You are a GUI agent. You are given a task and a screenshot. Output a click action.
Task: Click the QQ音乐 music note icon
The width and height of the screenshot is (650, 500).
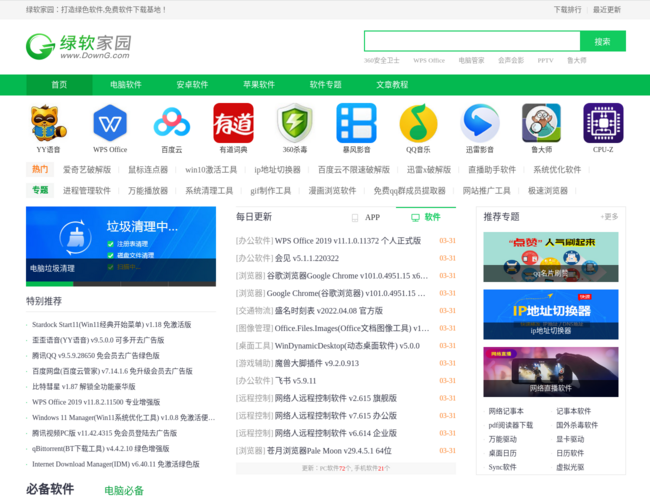point(418,123)
